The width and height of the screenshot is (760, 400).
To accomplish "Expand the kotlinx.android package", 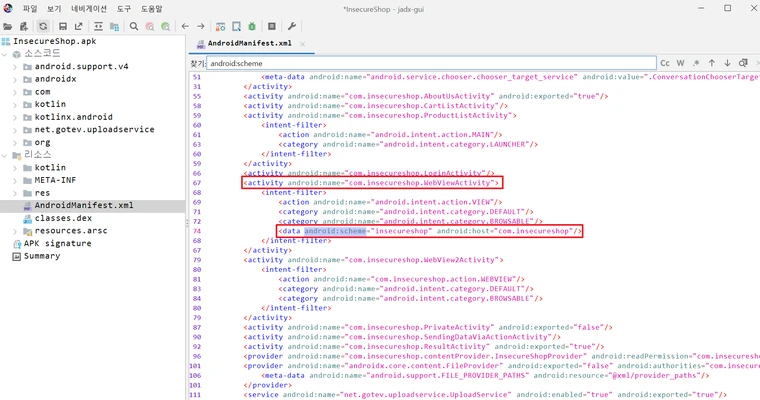I will point(15,117).
